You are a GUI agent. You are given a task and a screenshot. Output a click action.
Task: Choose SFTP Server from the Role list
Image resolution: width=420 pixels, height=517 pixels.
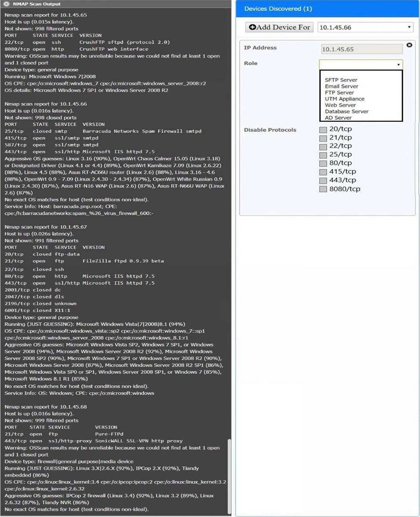pos(341,80)
